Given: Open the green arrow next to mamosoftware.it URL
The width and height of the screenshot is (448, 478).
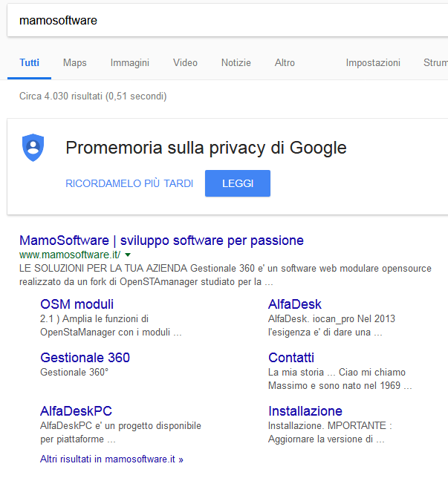Looking at the screenshot, I should 128,255.
